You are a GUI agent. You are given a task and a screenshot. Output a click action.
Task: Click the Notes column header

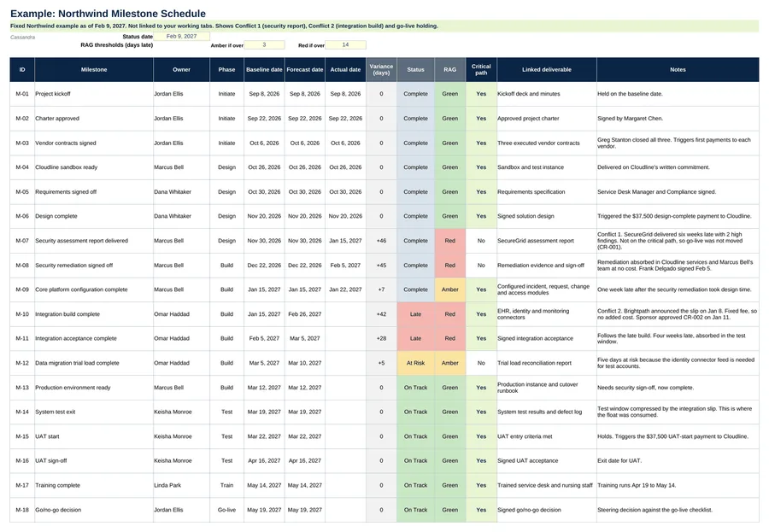678,70
